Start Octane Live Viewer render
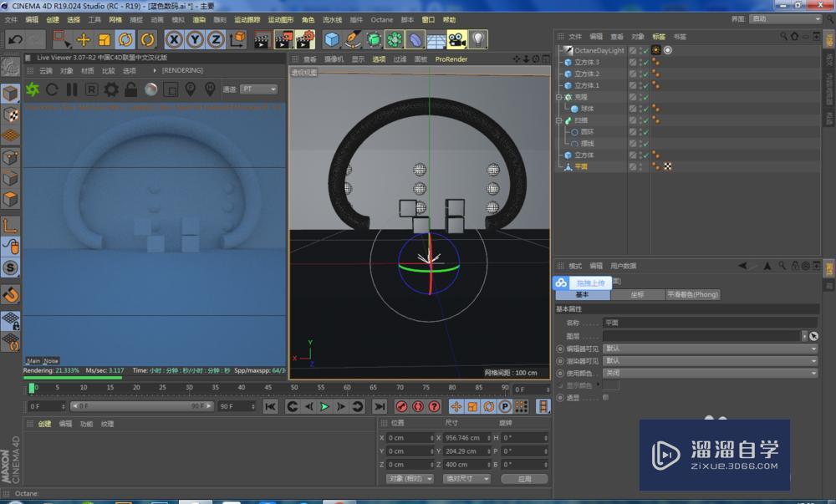This screenshot has height=504, width=836. [33, 89]
